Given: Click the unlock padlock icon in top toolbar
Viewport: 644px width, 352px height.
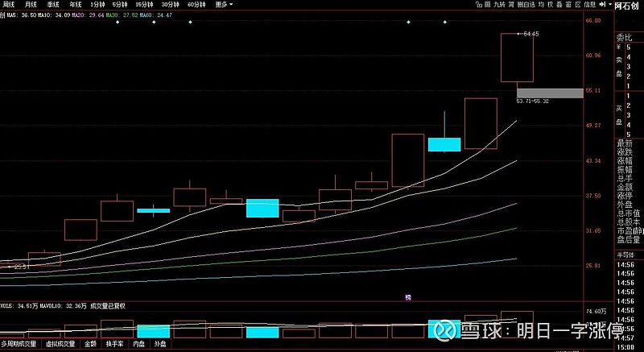Looking at the screenshot, I should tap(478, 5).
